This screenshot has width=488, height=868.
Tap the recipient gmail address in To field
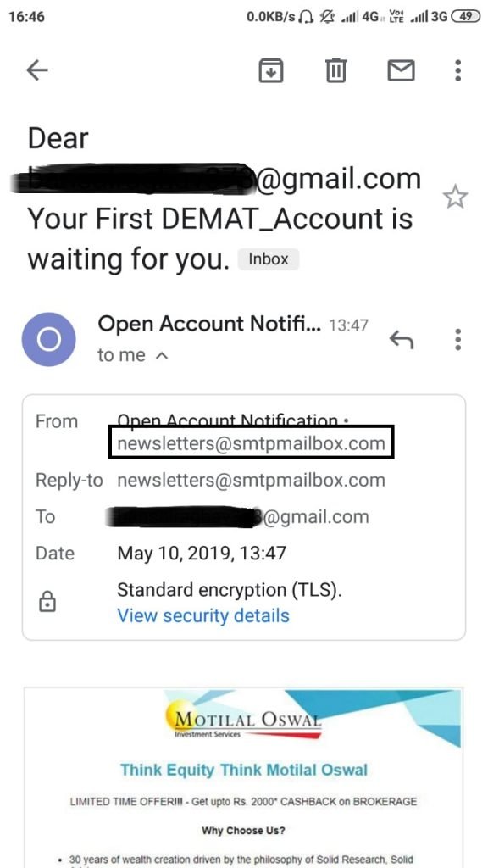[x=238, y=516]
